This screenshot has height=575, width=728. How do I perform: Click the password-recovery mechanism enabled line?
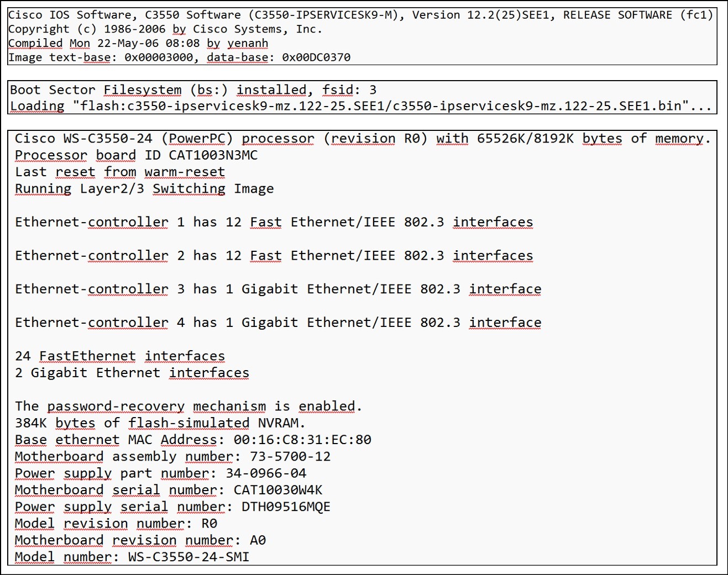coord(188,407)
